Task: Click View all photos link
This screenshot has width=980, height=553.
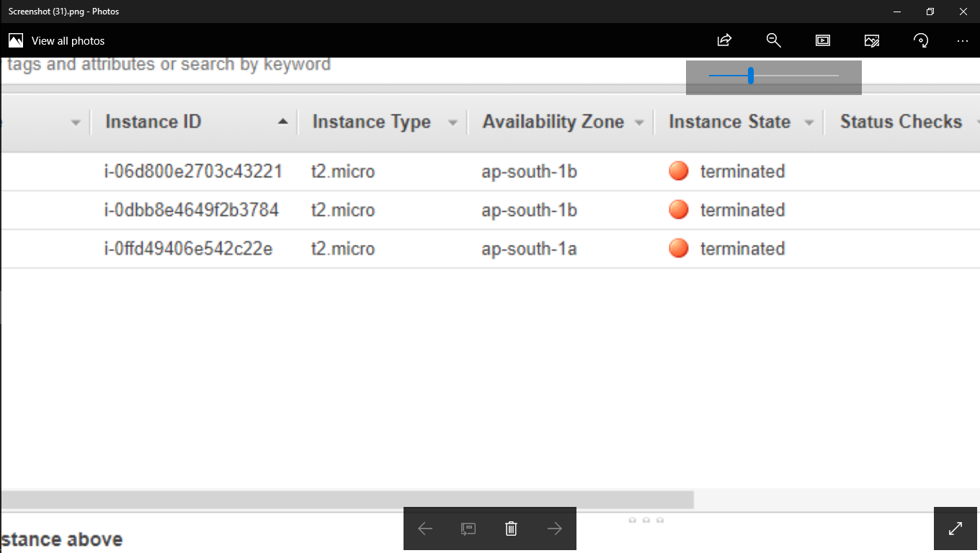Action: 68,41
